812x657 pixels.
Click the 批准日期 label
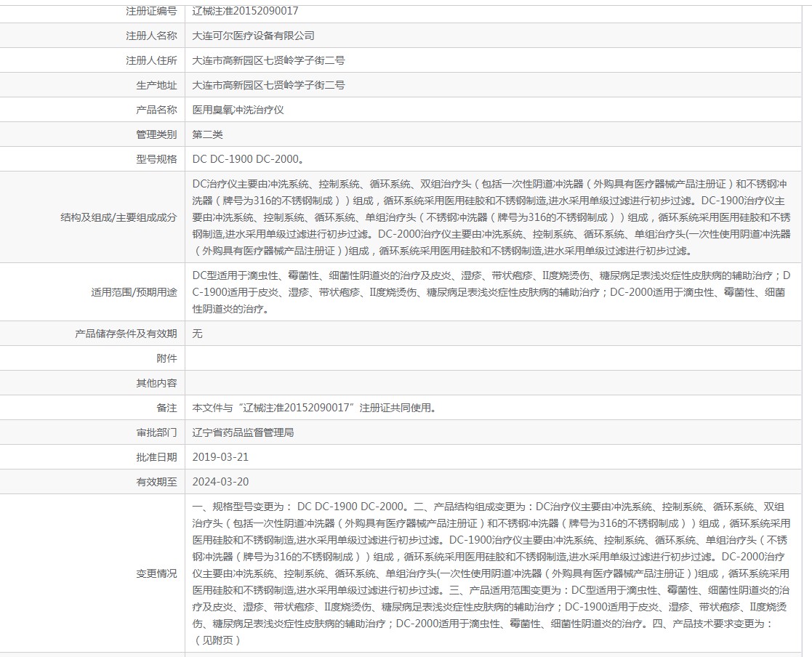coord(156,457)
